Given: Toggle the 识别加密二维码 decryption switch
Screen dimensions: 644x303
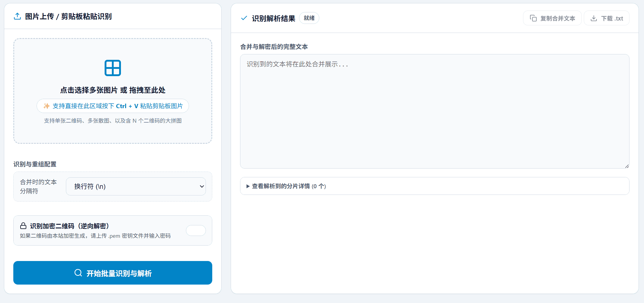Looking at the screenshot, I should 196,230.
